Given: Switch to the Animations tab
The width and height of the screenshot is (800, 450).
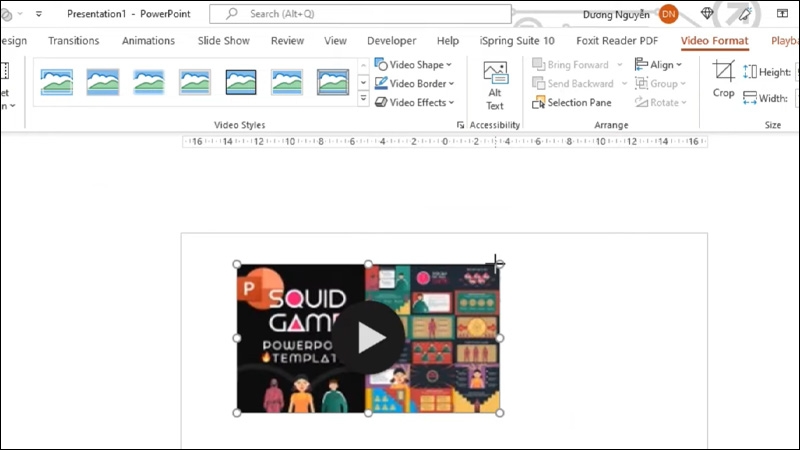Looking at the screenshot, I should [148, 41].
